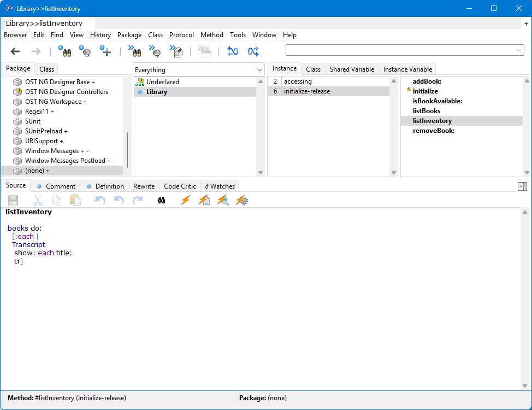The height and width of the screenshot is (410, 532).
Task: Click the two blue looping arrows toolbar icon
Action: point(233,51)
